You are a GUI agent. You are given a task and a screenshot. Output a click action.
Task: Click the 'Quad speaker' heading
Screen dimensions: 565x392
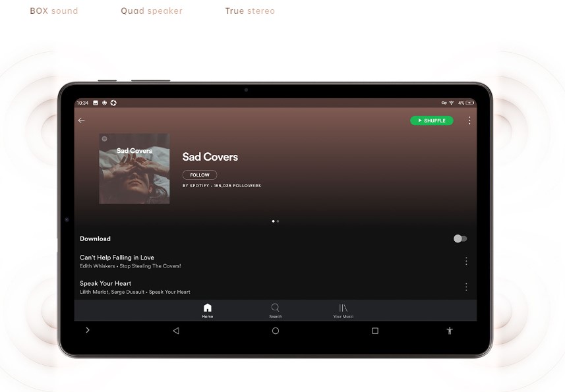152,11
